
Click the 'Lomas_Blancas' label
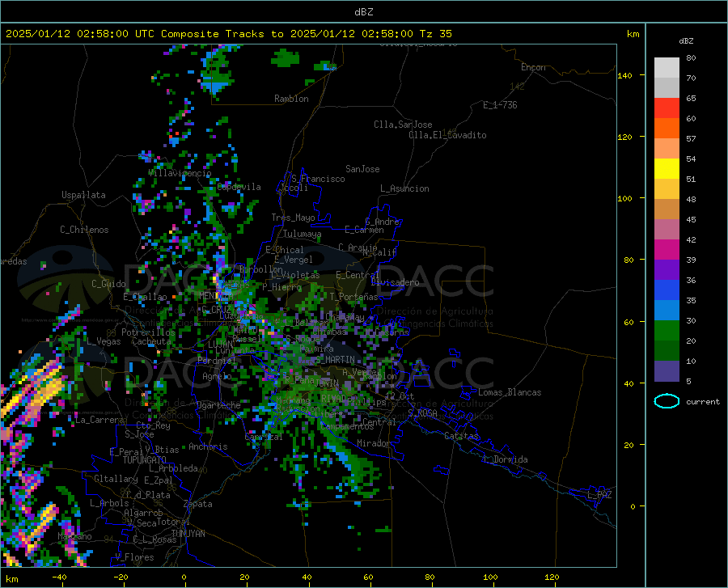[510, 392]
